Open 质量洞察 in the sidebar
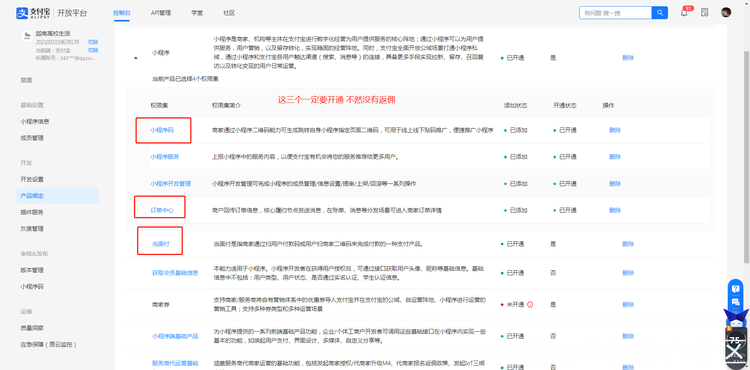 [x=32, y=327]
